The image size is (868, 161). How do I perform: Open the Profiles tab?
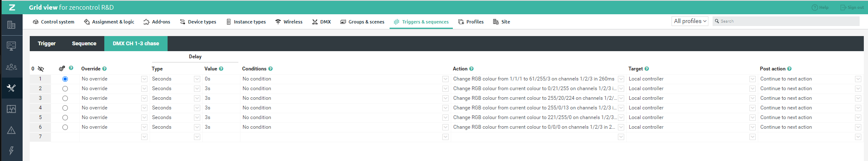click(x=471, y=22)
